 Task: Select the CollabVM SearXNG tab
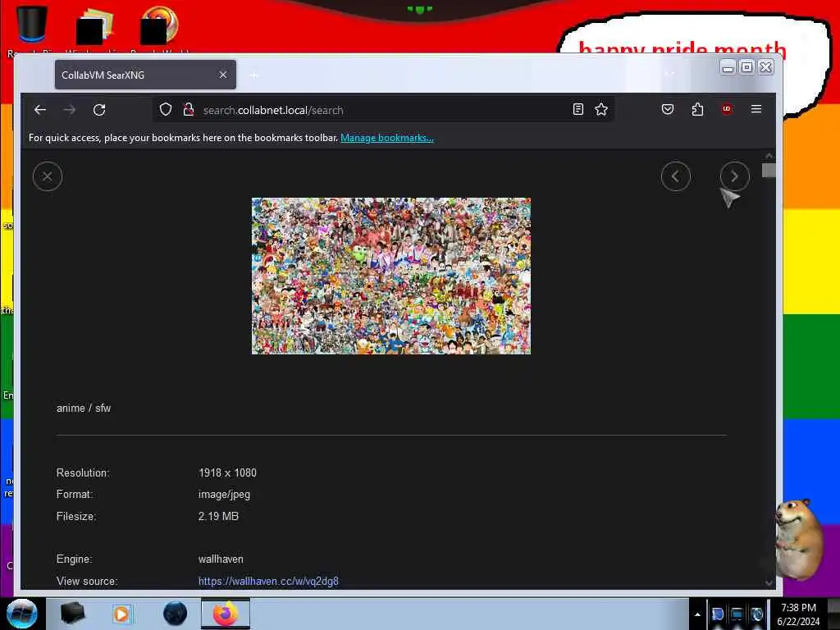[x=145, y=75]
